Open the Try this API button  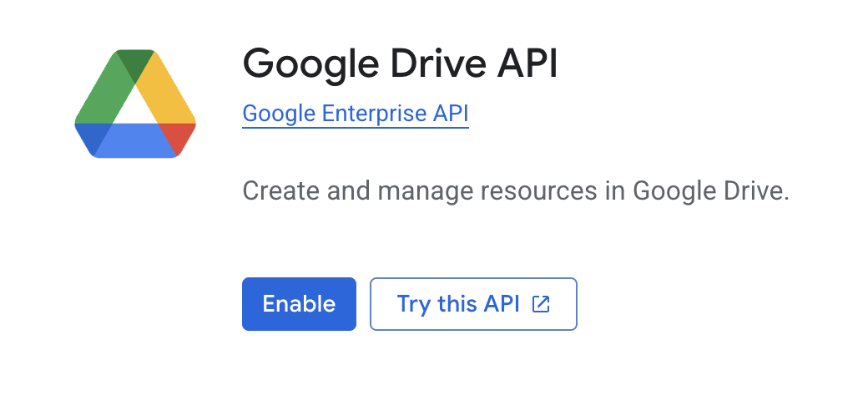click(x=473, y=304)
